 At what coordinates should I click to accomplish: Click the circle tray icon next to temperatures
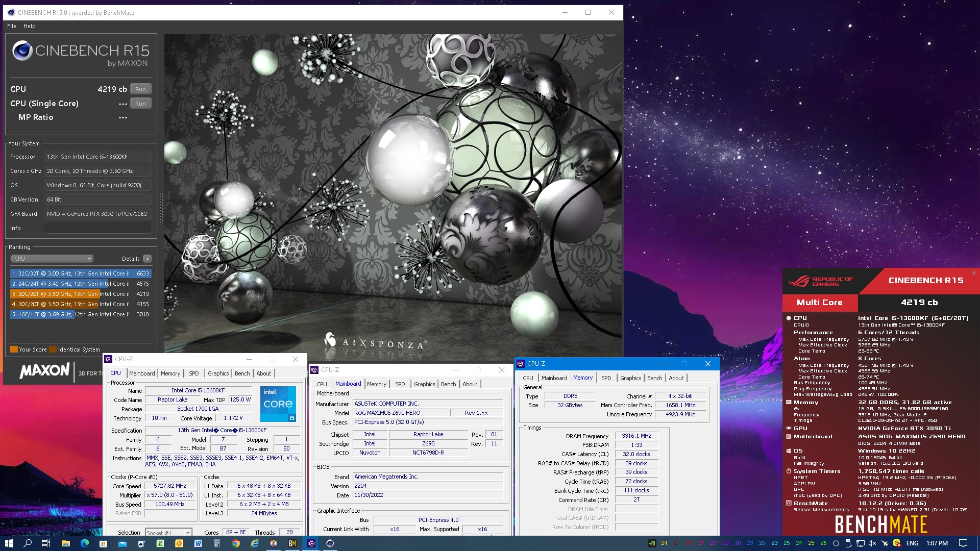pos(836,543)
